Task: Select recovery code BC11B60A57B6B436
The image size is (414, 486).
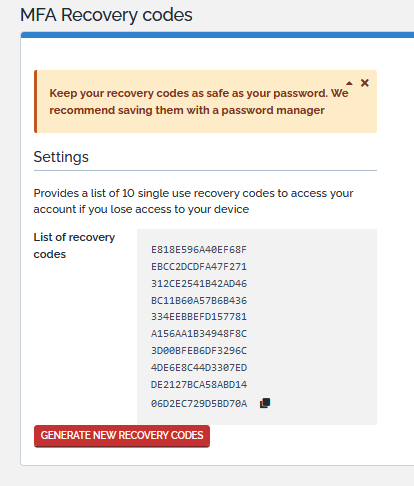Action: 199,301
